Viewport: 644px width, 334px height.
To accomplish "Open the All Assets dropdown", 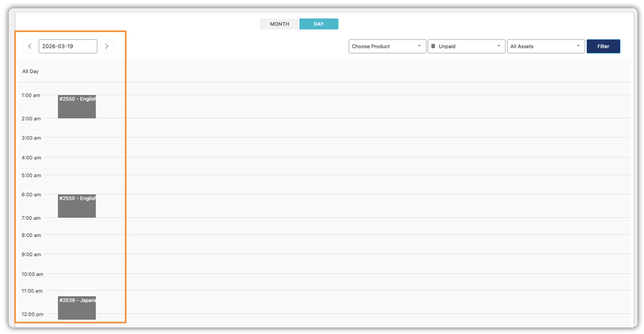I will 545,46.
